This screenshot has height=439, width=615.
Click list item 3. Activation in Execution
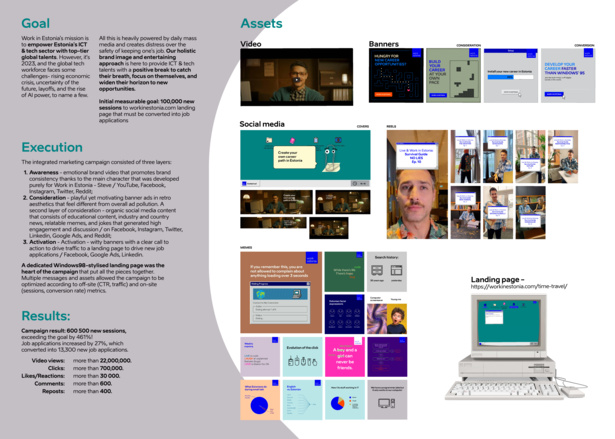click(97, 248)
